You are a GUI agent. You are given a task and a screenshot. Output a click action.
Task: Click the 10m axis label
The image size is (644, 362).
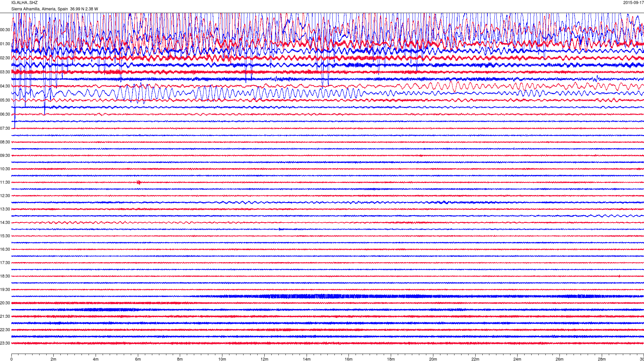(x=222, y=359)
